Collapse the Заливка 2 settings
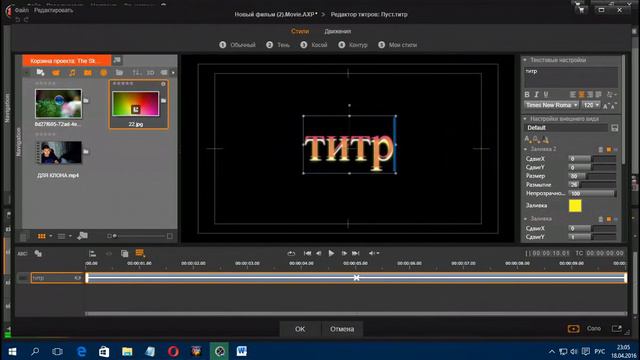The width and height of the screenshot is (640, 360). [526, 149]
